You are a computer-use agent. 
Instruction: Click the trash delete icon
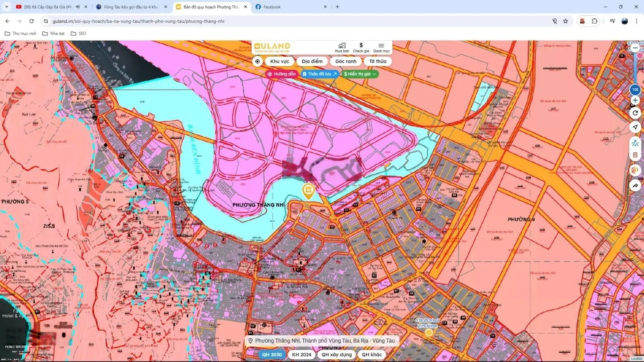click(x=635, y=155)
